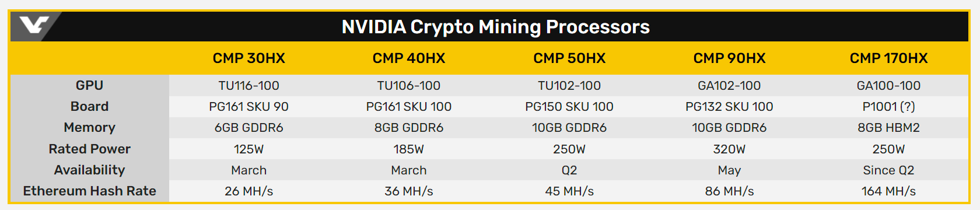The width and height of the screenshot is (980, 210).
Task: Click the Memory row label
Action: tap(89, 127)
